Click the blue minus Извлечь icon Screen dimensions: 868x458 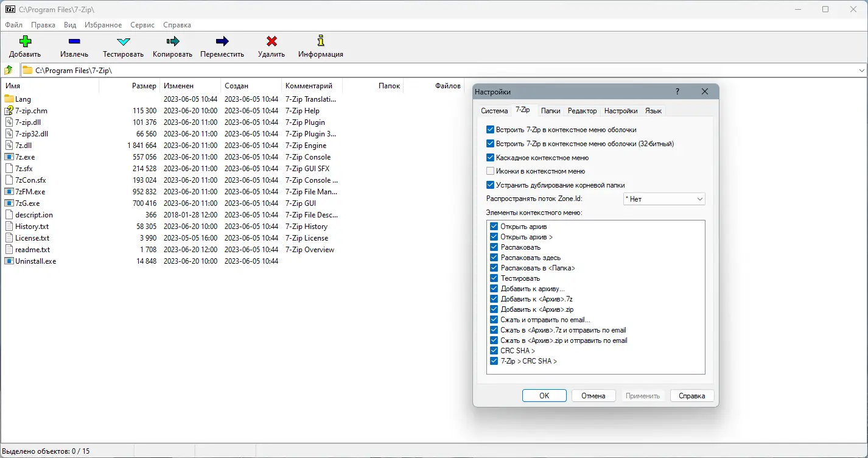click(x=74, y=41)
